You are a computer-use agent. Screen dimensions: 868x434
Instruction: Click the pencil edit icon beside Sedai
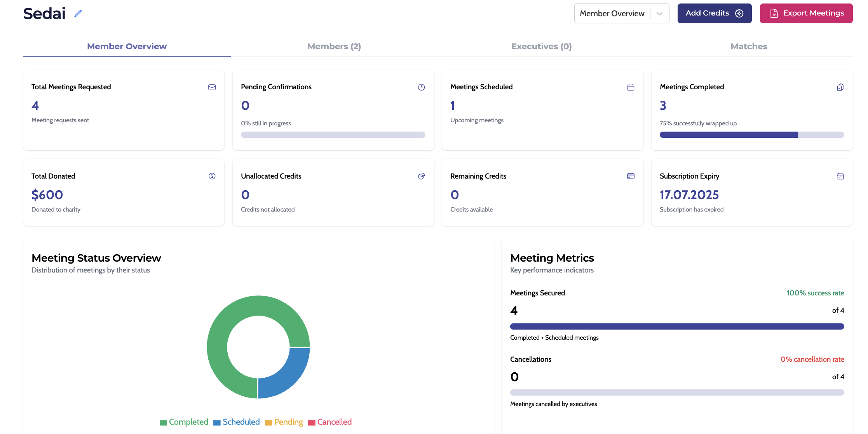tap(78, 14)
